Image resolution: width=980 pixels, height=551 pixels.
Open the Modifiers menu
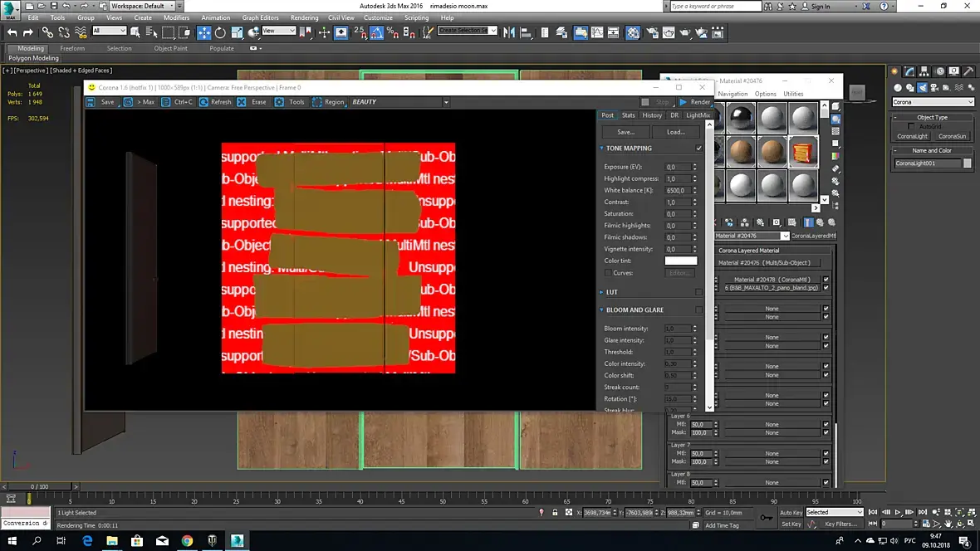tap(176, 18)
